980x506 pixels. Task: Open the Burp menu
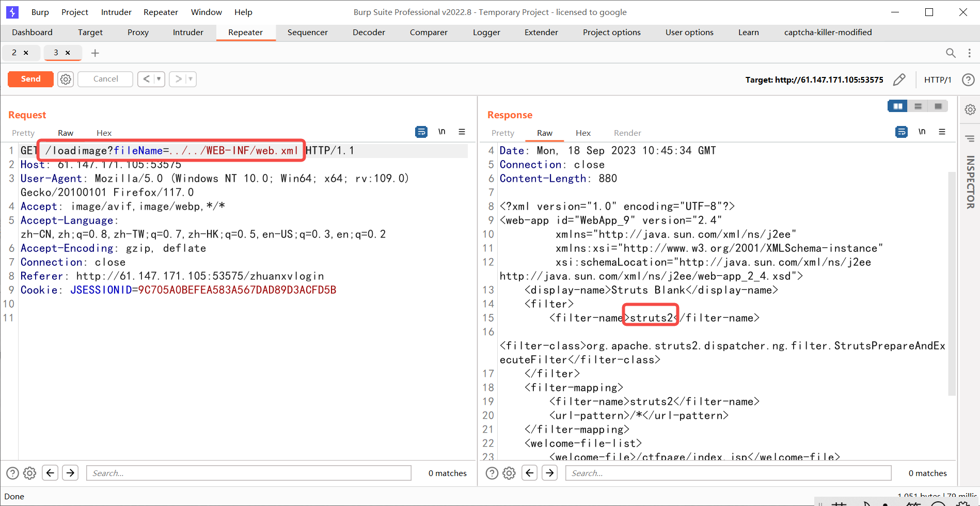pos(40,12)
